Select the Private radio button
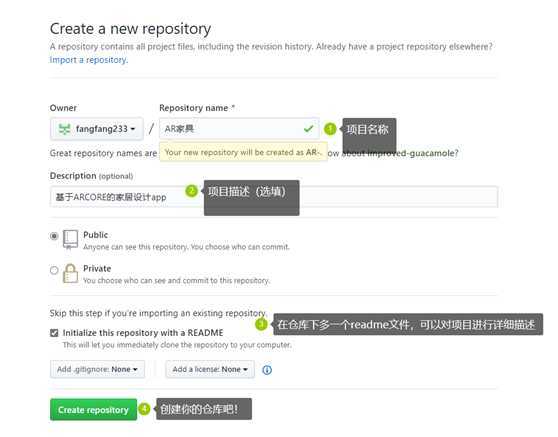The width and height of the screenshot is (558, 437). pos(54,270)
